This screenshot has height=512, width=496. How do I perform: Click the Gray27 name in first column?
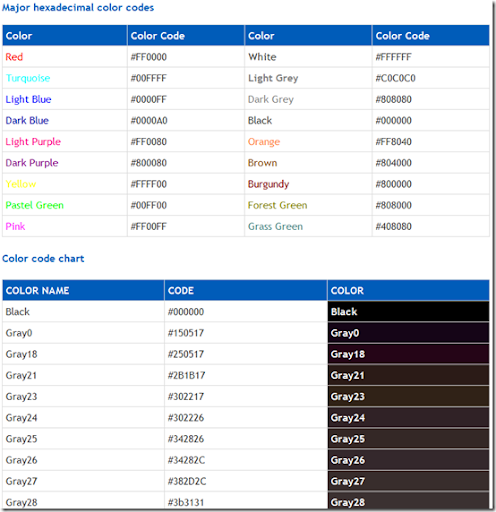pos(21,481)
